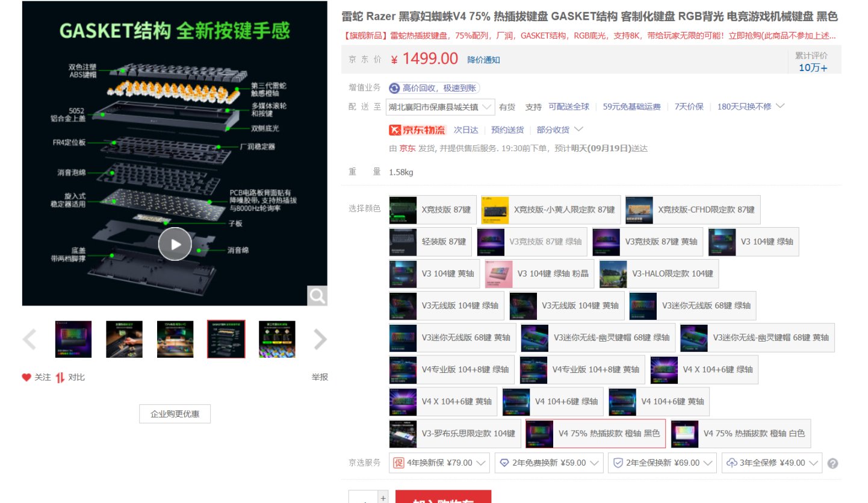
Task: Open the delivery address dropdown
Action: point(441,107)
